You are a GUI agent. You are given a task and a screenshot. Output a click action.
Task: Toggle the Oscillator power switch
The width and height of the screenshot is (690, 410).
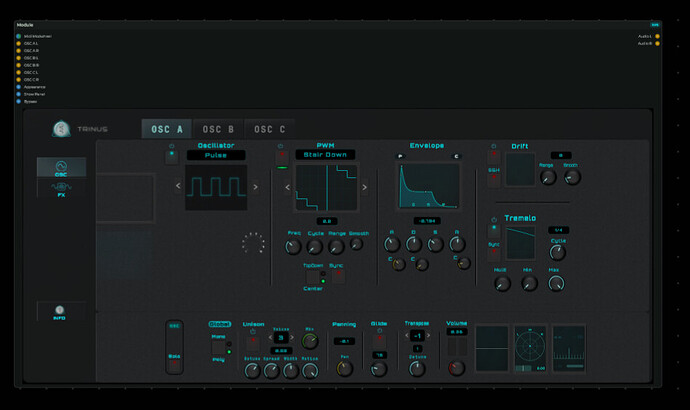point(172,157)
